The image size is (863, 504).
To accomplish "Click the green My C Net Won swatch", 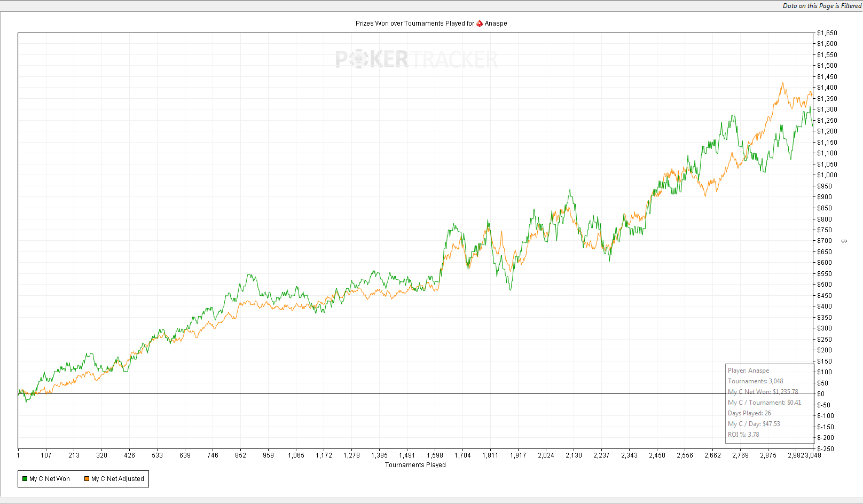I will point(25,479).
